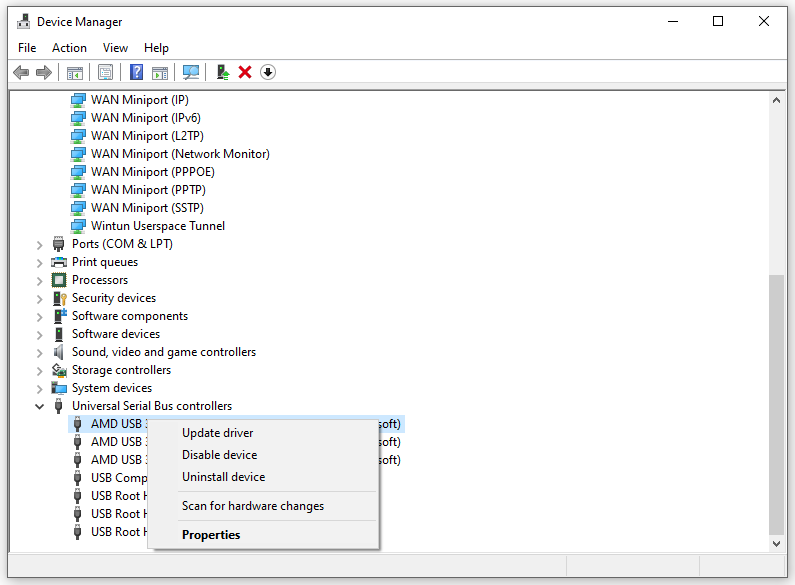Expand the Processors category
The image size is (795, 585).
[40, 280]
